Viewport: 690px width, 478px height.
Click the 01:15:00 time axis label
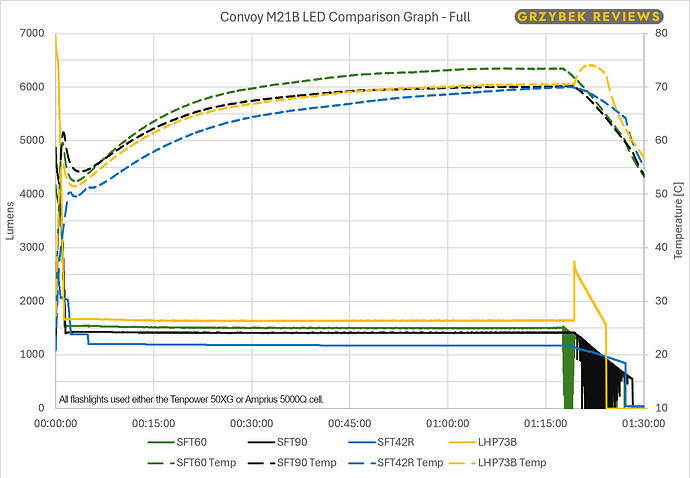pos(546,423)
